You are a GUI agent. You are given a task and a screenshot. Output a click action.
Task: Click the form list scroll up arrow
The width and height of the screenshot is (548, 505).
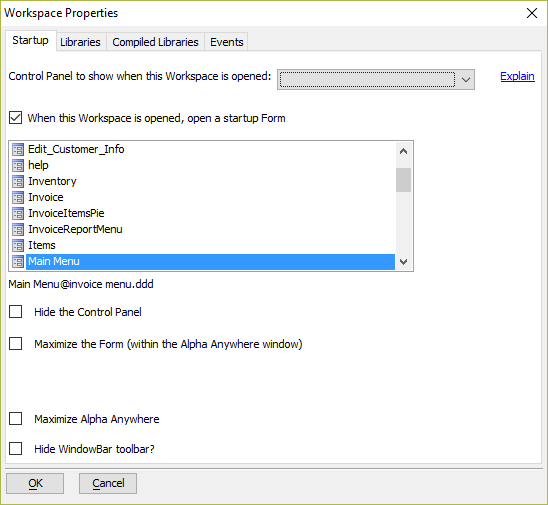pyautogui.click(x=403, y=151)
